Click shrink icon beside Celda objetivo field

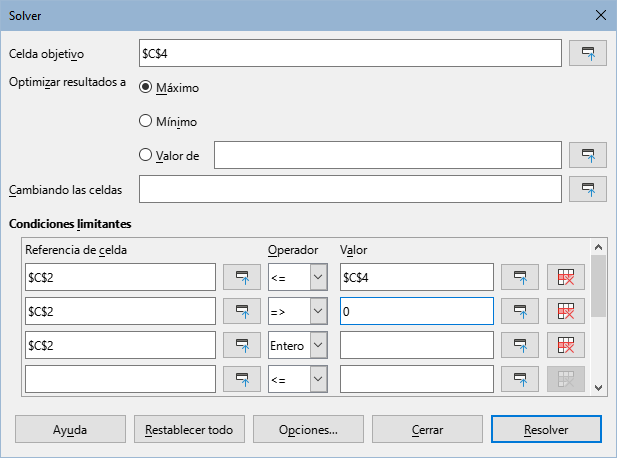click(588, 53)
